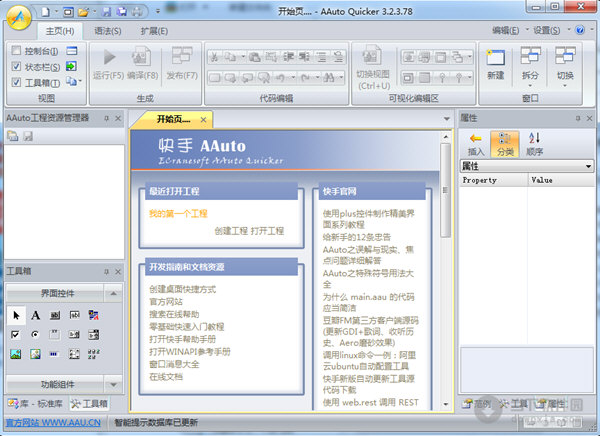Viewport: 600px width, 436px height.
Task: Click the start page vertical scrollbar thumb
Action: (445, 190)
